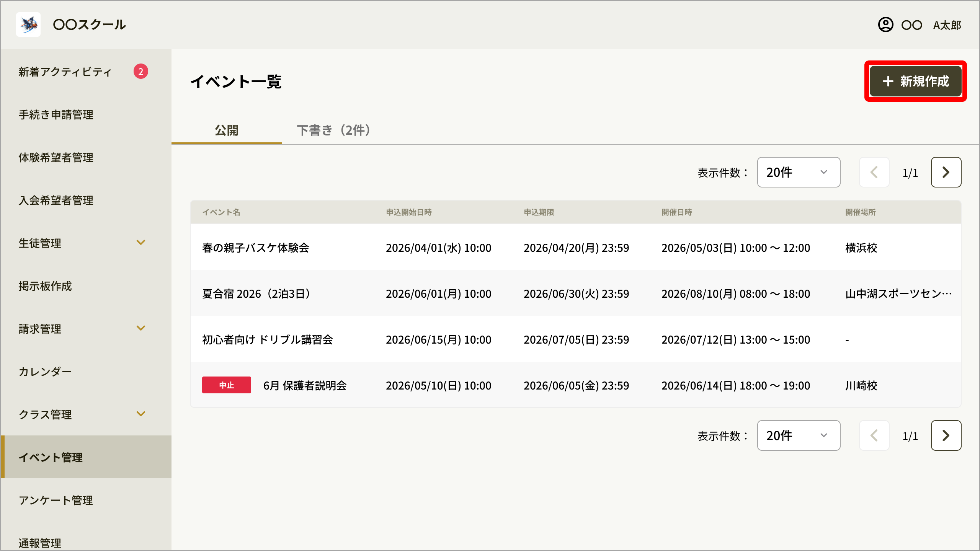Go to previous page in top pagination

coord(874,172)
